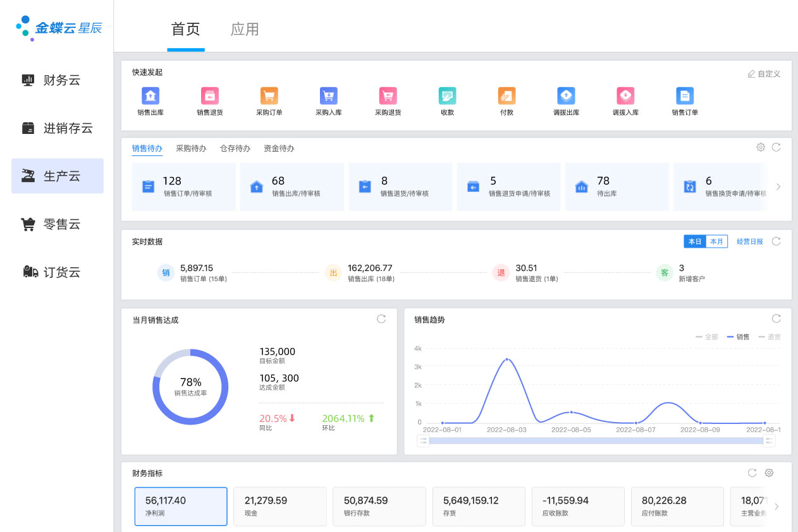Open 调拨入库 quick action icon

pos(626,95)
